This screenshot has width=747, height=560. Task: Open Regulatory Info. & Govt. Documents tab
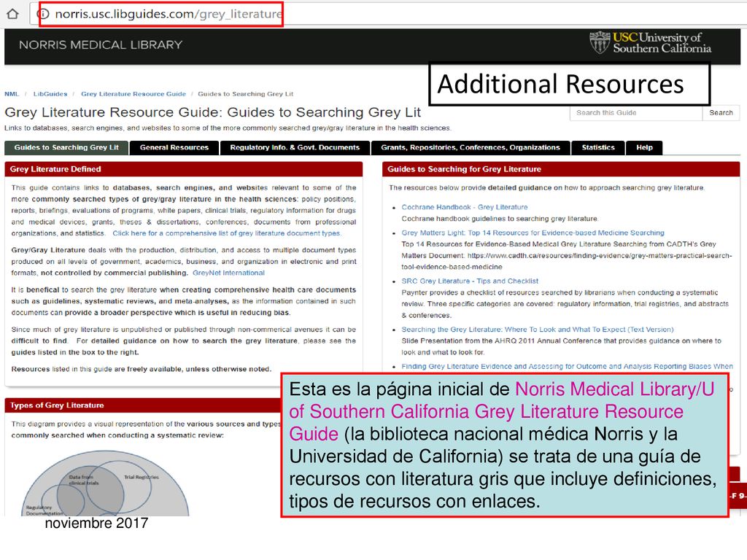pos(295,147)
